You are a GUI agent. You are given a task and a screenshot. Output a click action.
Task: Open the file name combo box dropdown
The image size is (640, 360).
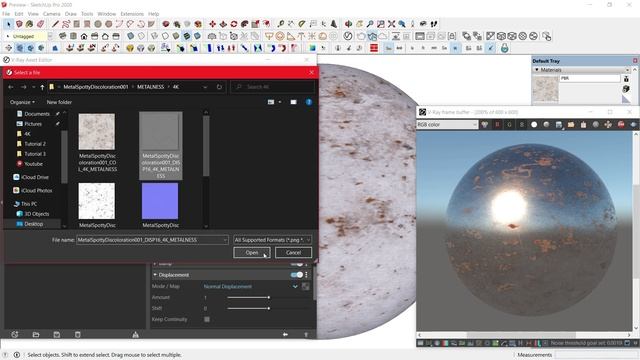225,240
